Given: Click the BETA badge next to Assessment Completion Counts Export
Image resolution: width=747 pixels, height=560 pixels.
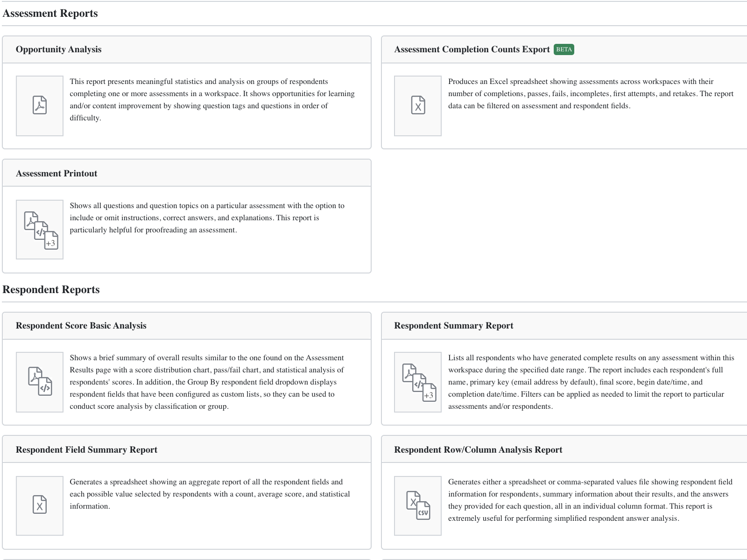Looking at the screenshot, I should 564,49.
